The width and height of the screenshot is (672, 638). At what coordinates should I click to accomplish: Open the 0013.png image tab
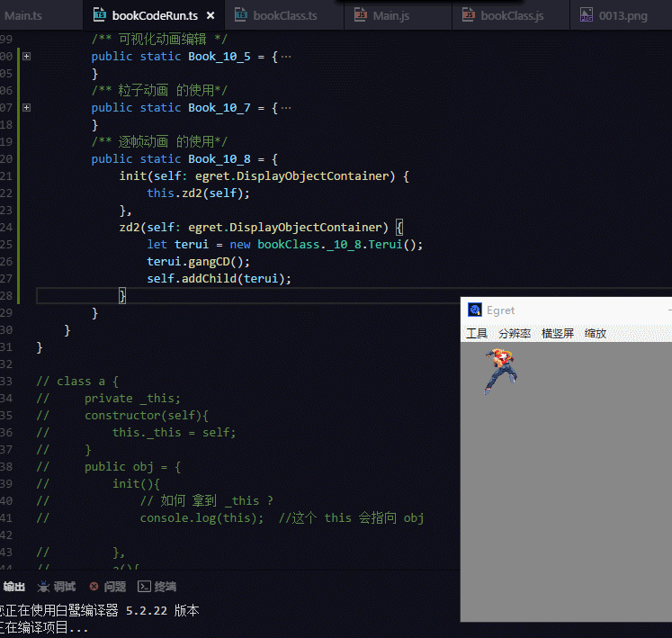[623, 16]
